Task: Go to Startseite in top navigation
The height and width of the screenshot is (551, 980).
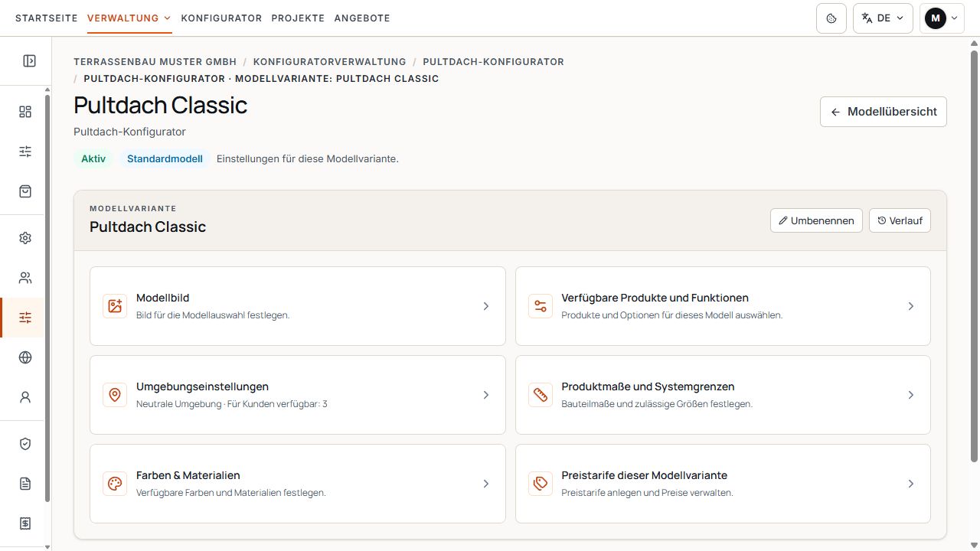Action: point(47,18)
